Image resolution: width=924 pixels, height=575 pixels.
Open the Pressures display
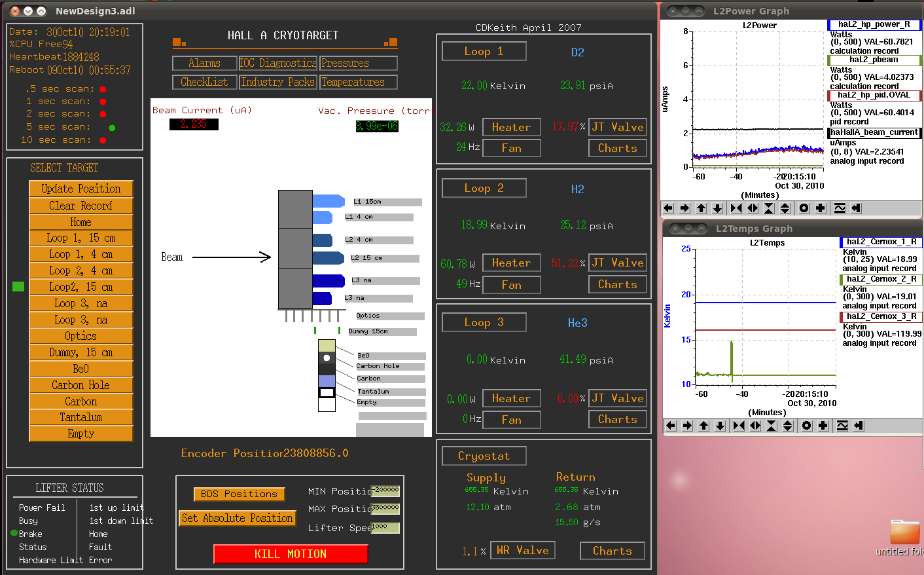click(358, 63)
